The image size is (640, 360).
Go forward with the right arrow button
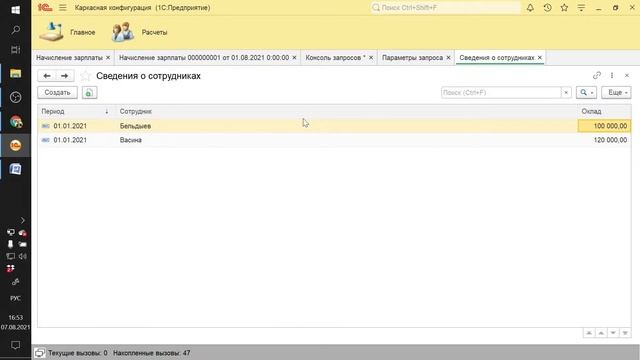64,76
